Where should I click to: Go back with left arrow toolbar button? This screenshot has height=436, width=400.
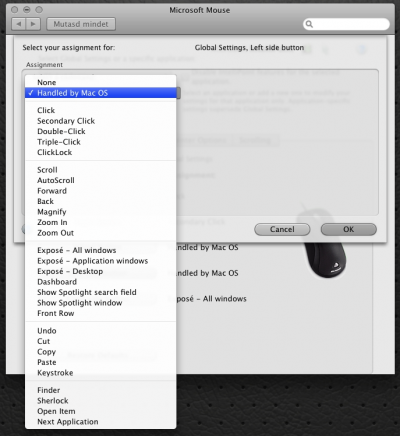pyautogui.click(x=19, y=24)
